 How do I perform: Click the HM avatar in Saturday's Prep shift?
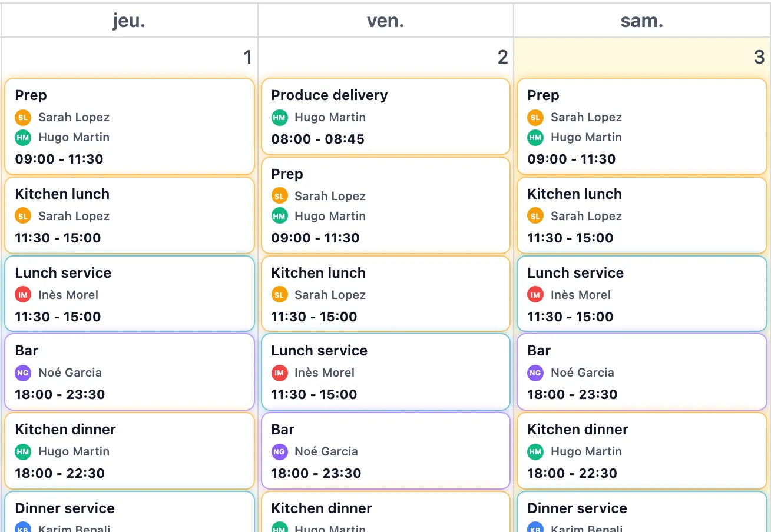535,137
